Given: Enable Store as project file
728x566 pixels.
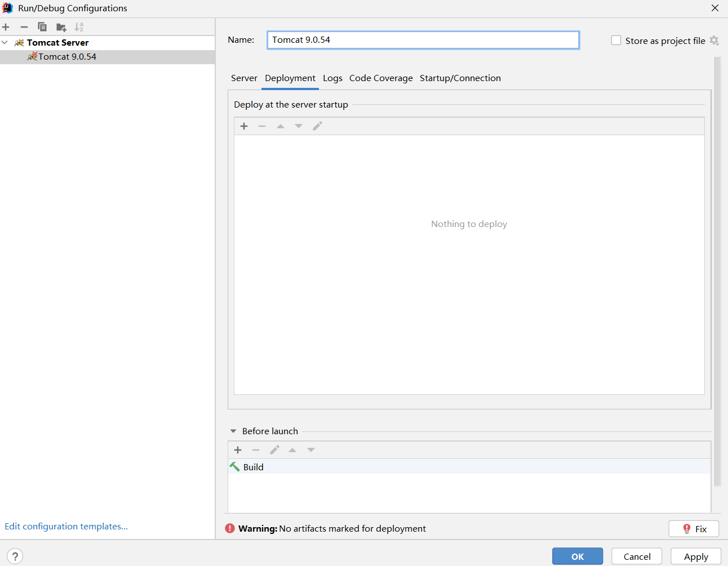Looking at the screenshot, I should point(616,41).
